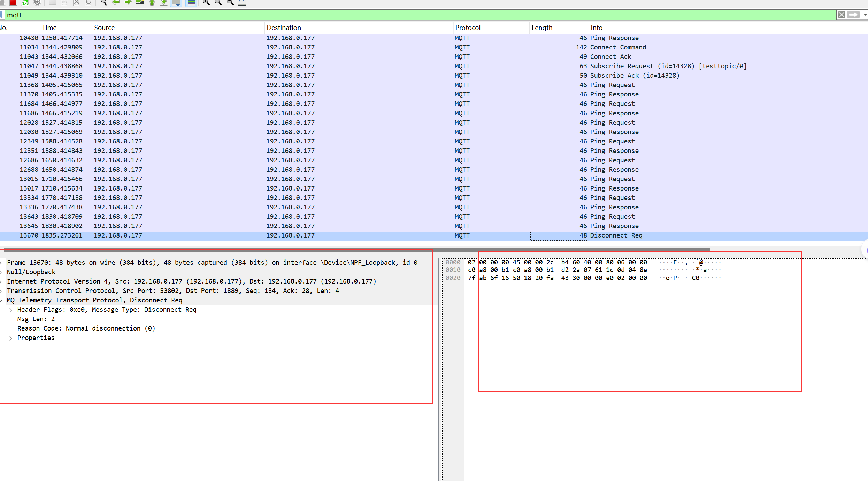This screenshot has height=481, width=868.
Task: Restart the current capture
Action: coord(25,2)
